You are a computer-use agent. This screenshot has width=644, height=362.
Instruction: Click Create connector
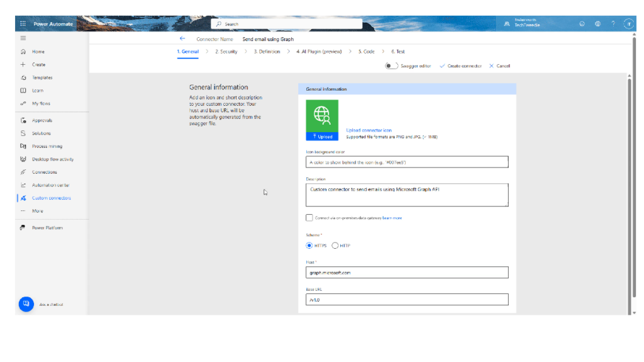460,65
